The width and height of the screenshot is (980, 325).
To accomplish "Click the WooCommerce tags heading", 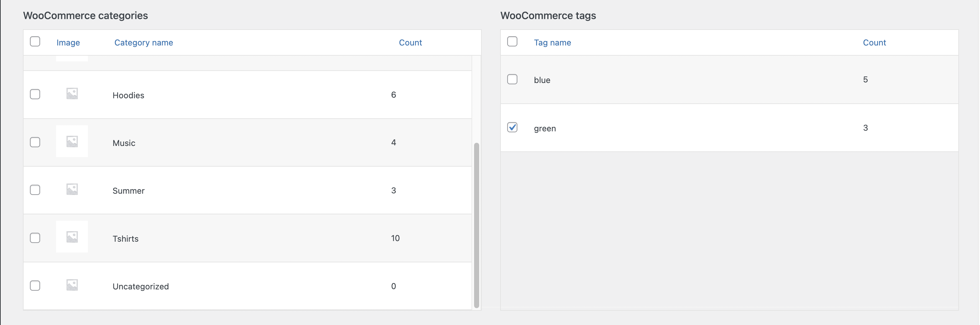I will pos(548,16).
